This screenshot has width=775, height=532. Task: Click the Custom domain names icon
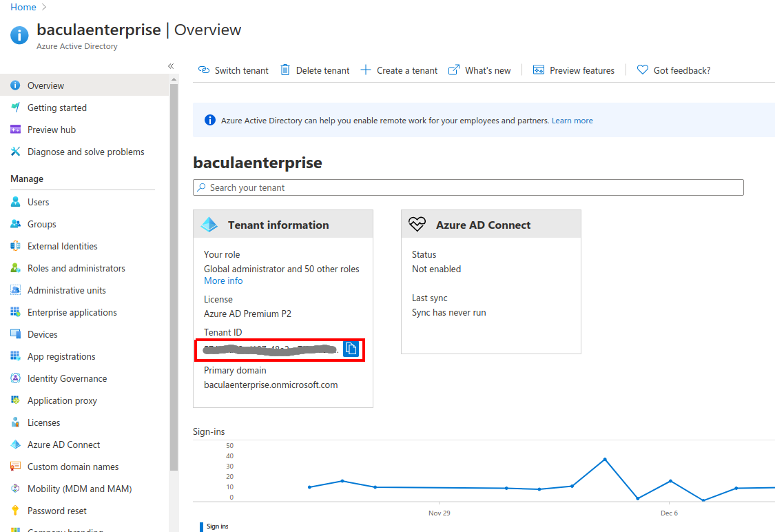click(x=15, y=467)
